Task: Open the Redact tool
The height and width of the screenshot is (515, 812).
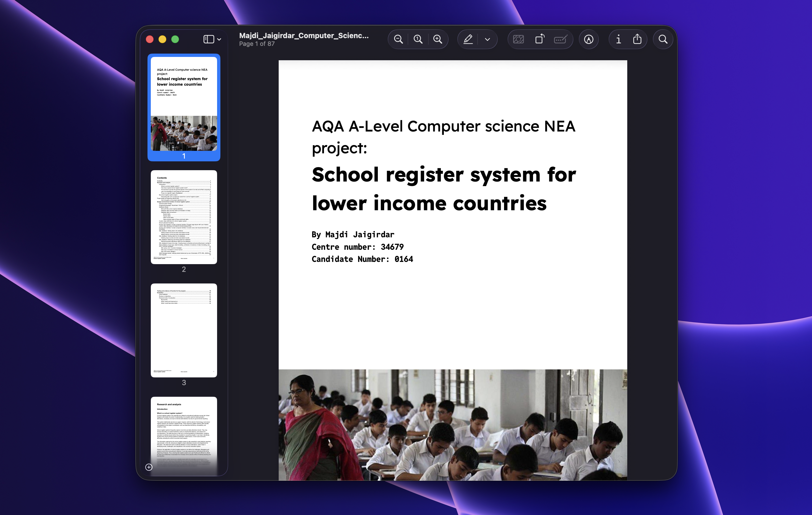Action: [x=560, y=39]
